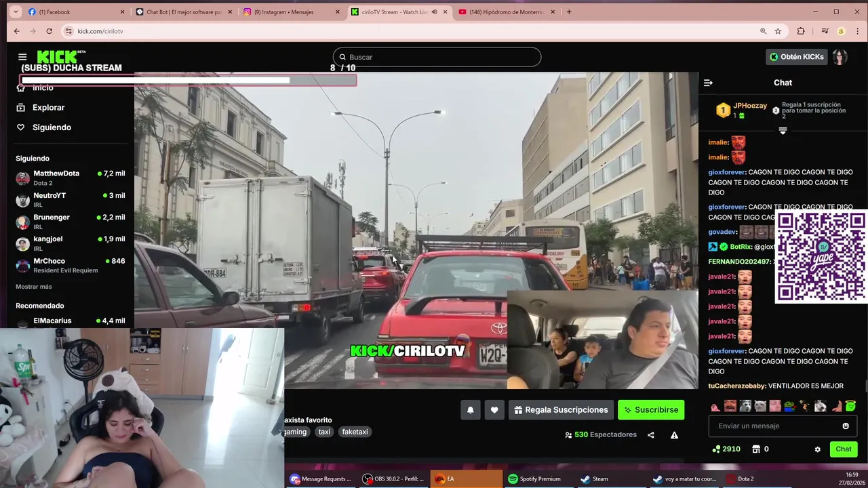Collapse the chat panel arrow icon
The height and width of the screenshot is (488, 868).
coord(708,83)
